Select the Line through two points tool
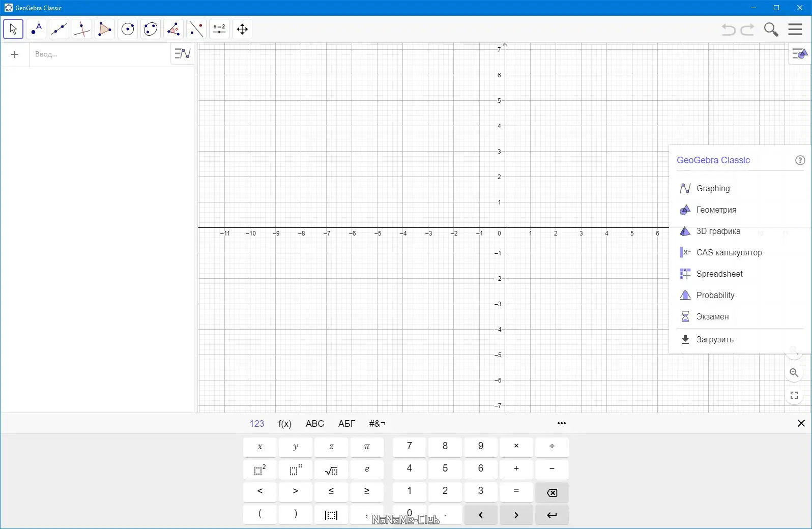The image size is (812, 529). (x=59, y=29)
